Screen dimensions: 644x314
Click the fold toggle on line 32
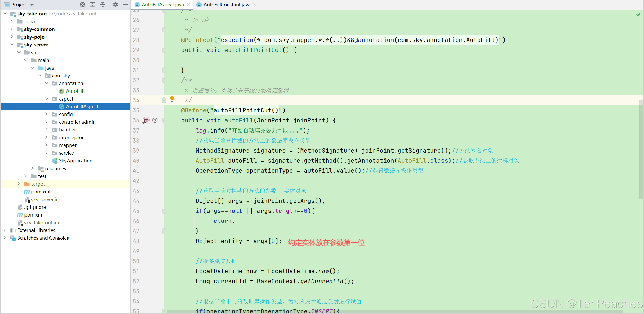(164, 80)
